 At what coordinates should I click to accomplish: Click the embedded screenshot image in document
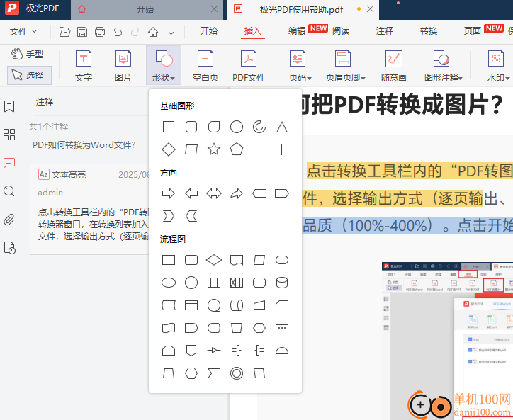(447, 340)
